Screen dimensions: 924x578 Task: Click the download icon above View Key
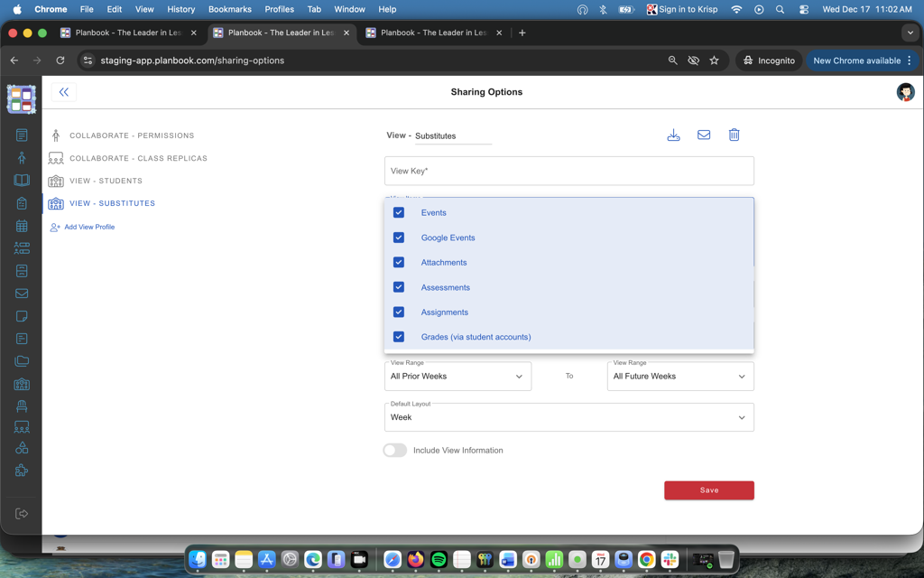[673, 135]
